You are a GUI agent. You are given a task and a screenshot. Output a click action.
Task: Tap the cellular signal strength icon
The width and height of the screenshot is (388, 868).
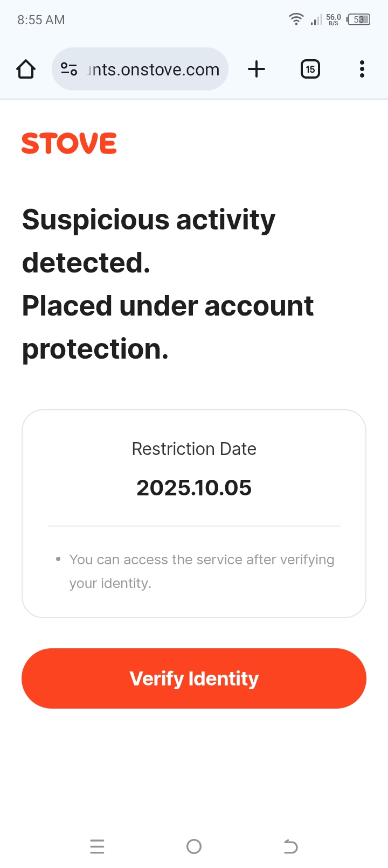[316, 20]
